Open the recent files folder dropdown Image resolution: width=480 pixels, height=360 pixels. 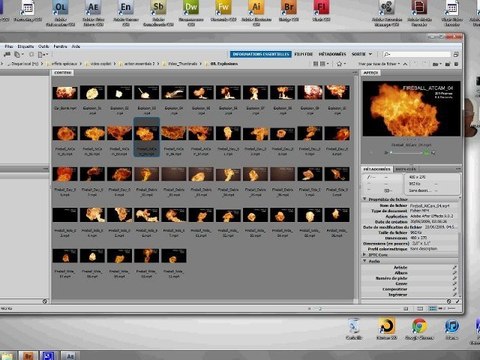pos(436,64)
